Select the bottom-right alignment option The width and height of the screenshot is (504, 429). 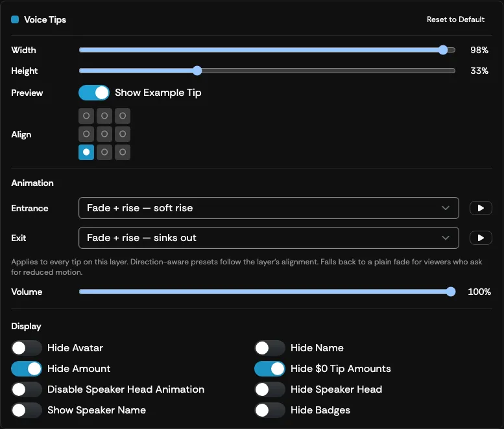123,152
